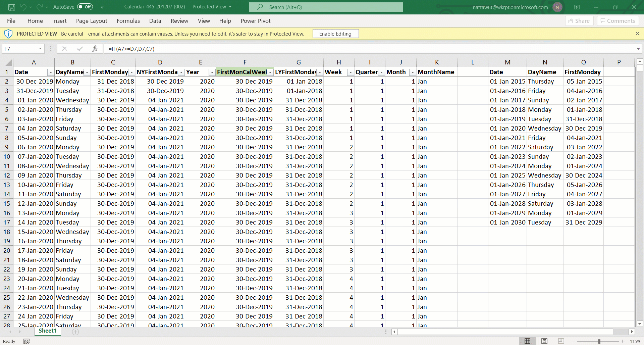Switch to the Formulas tab
Image resolution: width=644 pixels, height=345 pixels.
[128, 21]
